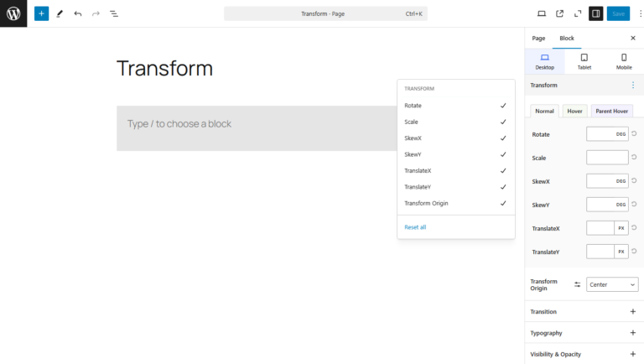Reset the Rotate value icon

coord(634,133)
